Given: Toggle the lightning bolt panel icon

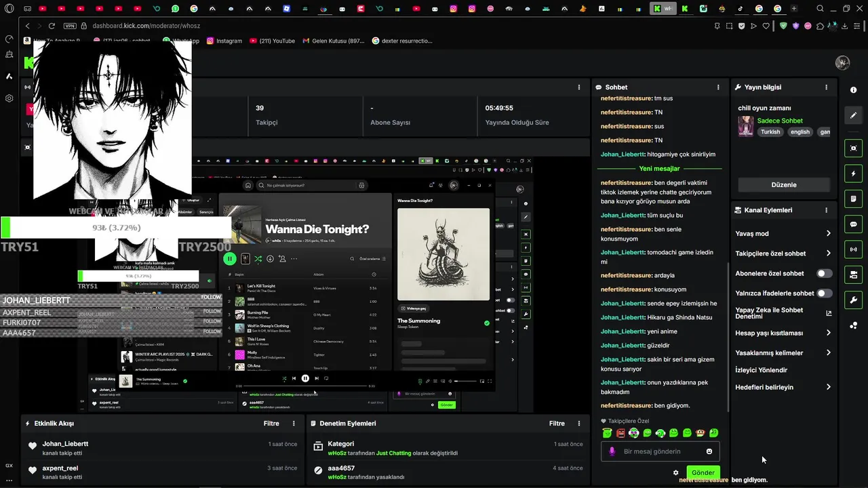Looking at the screenshot, I should coord(853,174).
